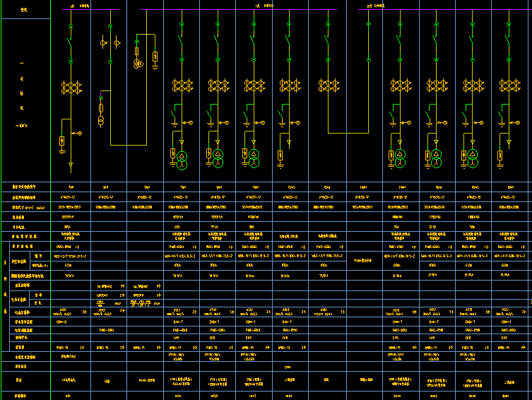Click the grounded arrester at bottom of leftmost feeder
The image size is (532, 400).
click(x=62, y=143)
